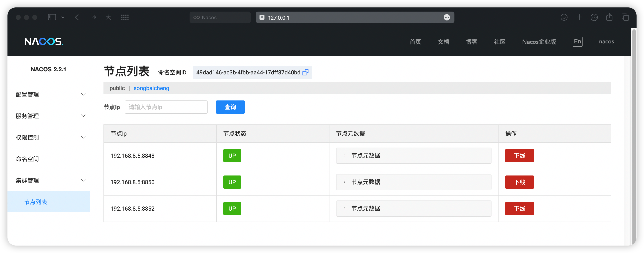Copy the namespace ID with copy icon

[305, 72]
